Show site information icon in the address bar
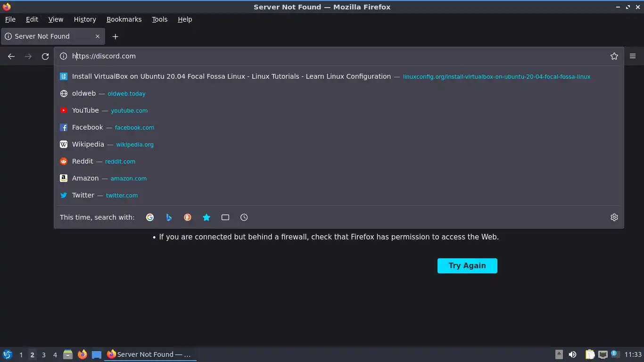Viewport: 644px width, 362px height. coord(63,56)
